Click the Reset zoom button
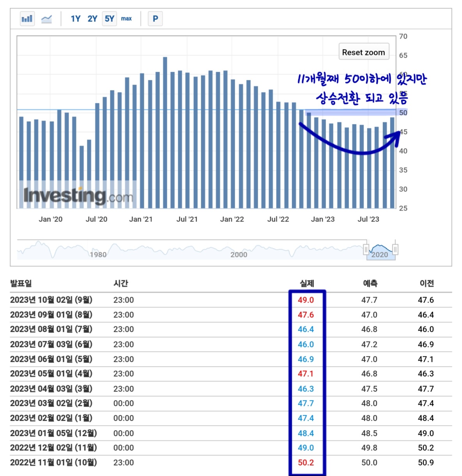The height and width of the screenshot is (476, 462). click(x=364, y=52)
